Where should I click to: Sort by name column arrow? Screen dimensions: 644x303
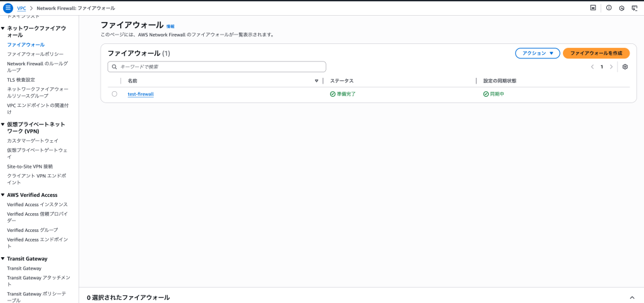coord(316,81)
